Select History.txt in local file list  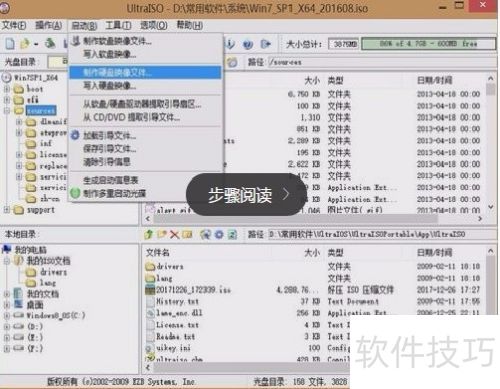178,301
